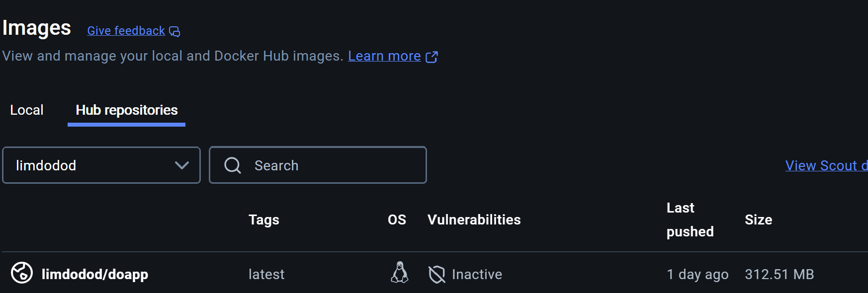
Task: Open the Give feedback link
Action: pos(126,31)
